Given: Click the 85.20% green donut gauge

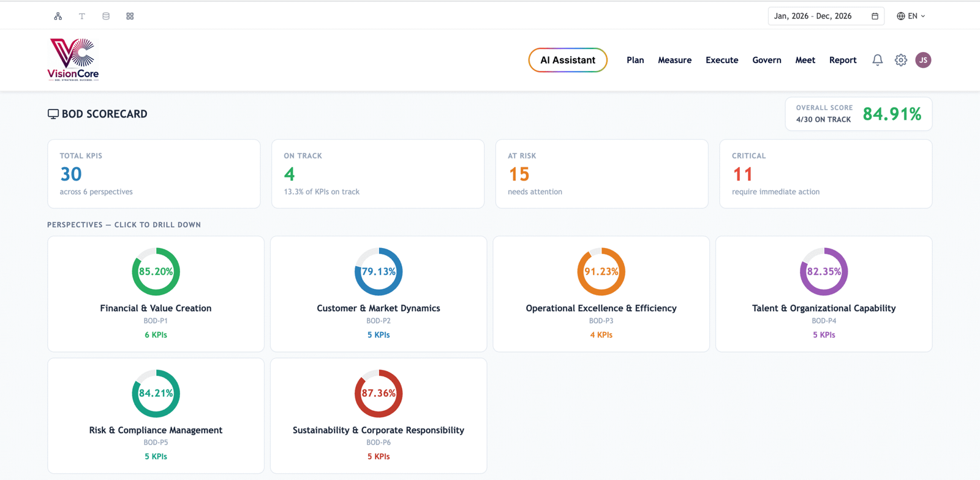Looking at the screenshot, I should click(156, 271).
